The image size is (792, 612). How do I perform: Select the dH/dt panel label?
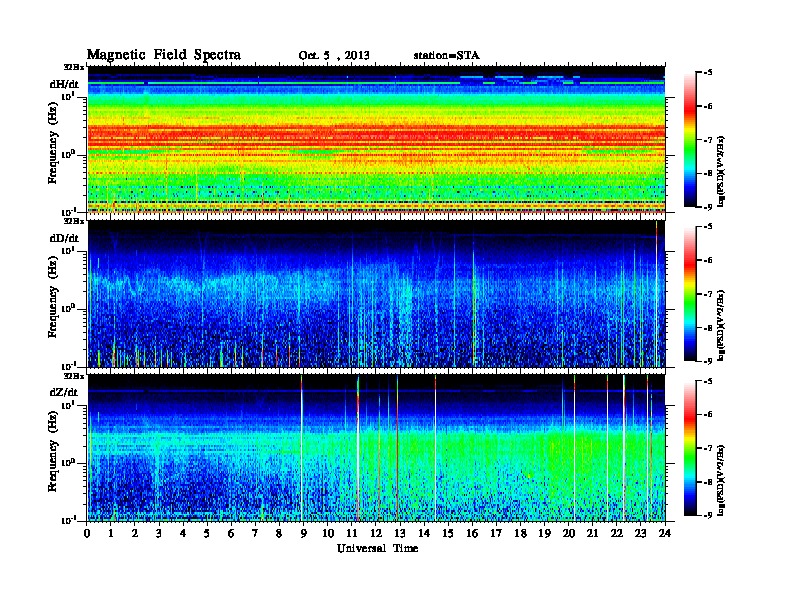click(x=64, y=84)
